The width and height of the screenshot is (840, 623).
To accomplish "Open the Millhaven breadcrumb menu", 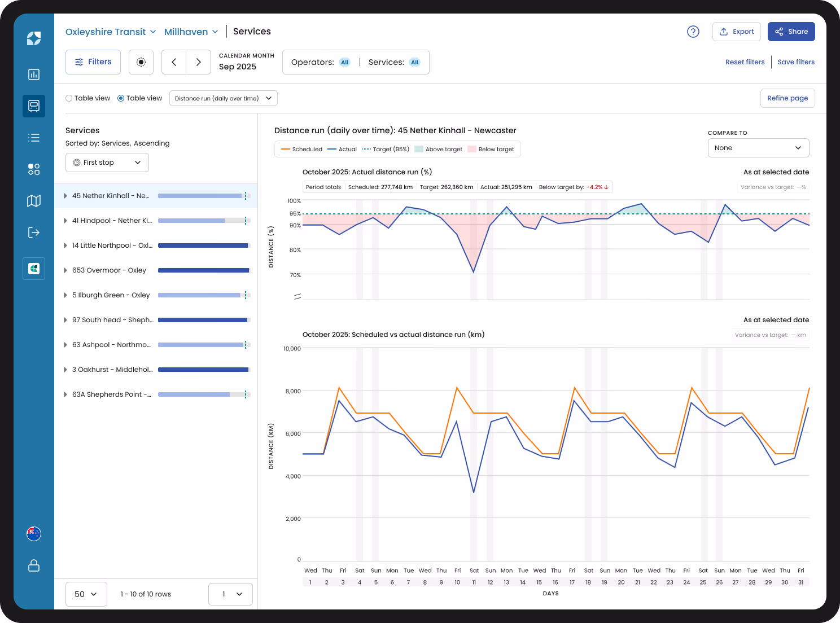I will (x=191, y=32).
